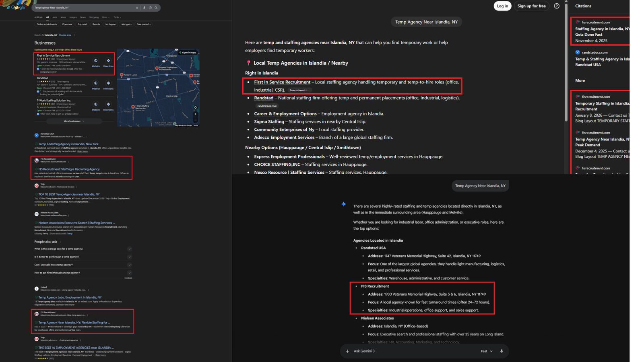Open the Tools dropdown in Google tabs

click(117, 17)
